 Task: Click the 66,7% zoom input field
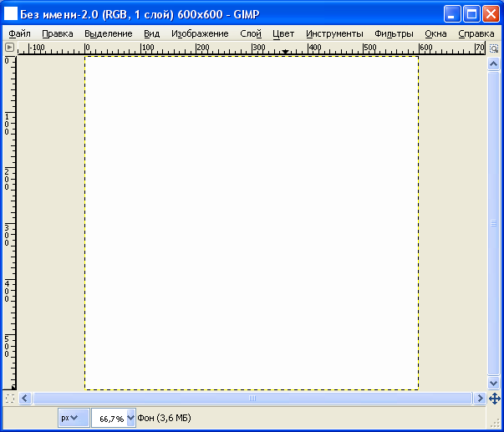(109, 418)
